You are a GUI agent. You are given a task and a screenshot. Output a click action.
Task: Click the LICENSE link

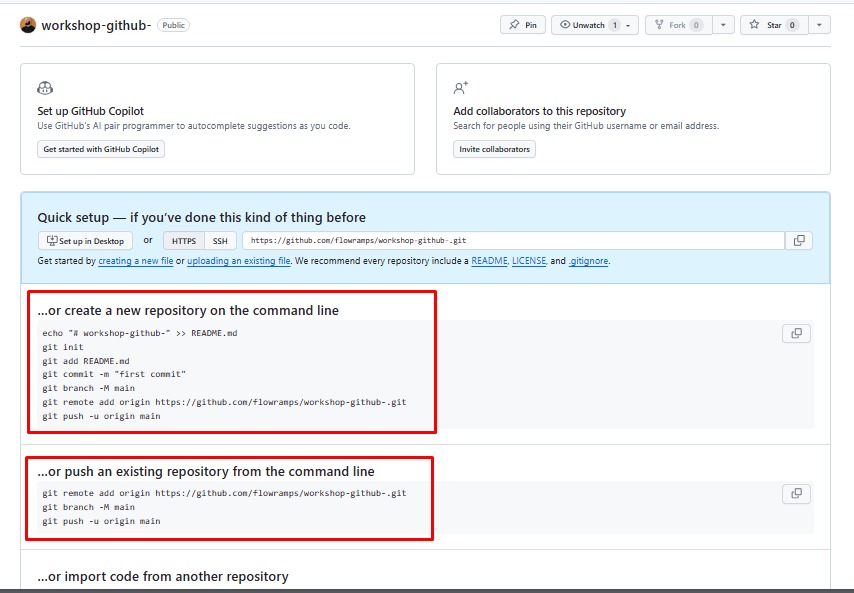coord(529,261)
